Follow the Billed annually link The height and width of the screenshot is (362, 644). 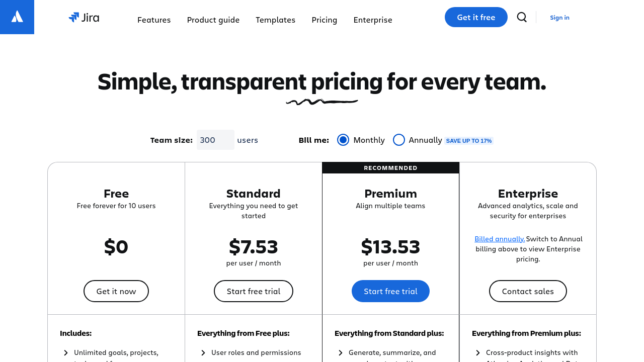click(x=500, y=239)
